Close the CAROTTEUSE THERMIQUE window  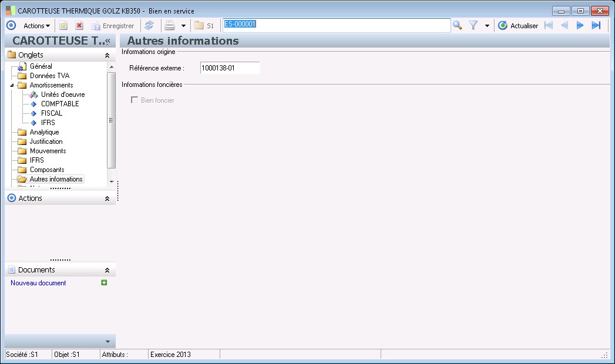coord(600,11)
